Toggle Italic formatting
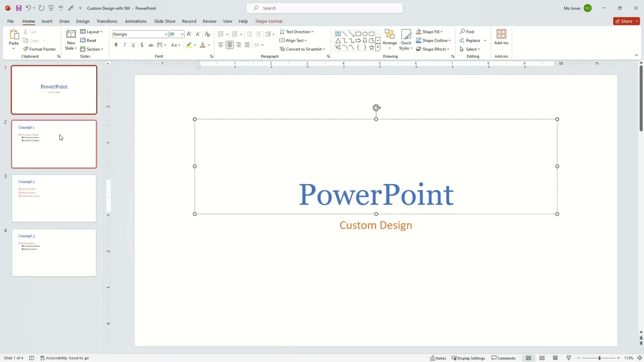 [x=124, y=45]
